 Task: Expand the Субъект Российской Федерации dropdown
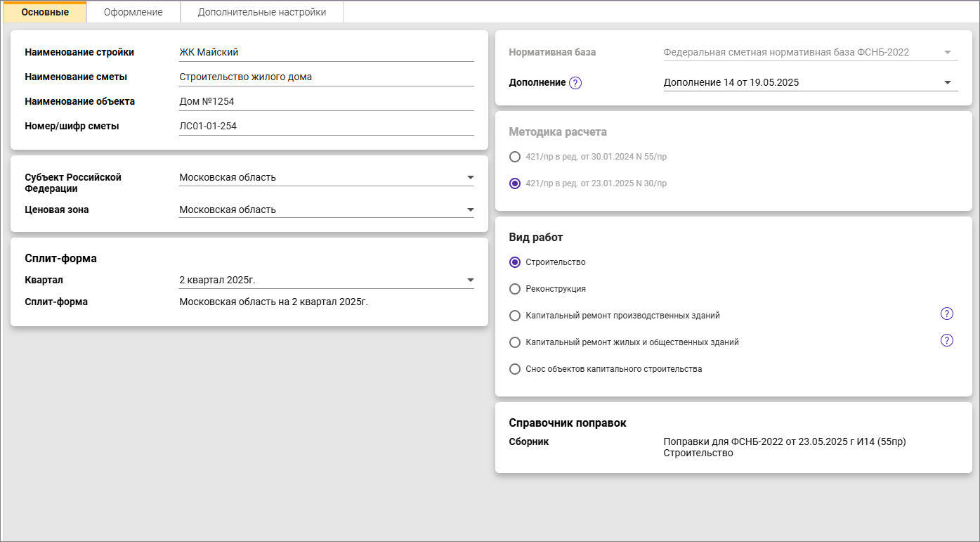470,177
